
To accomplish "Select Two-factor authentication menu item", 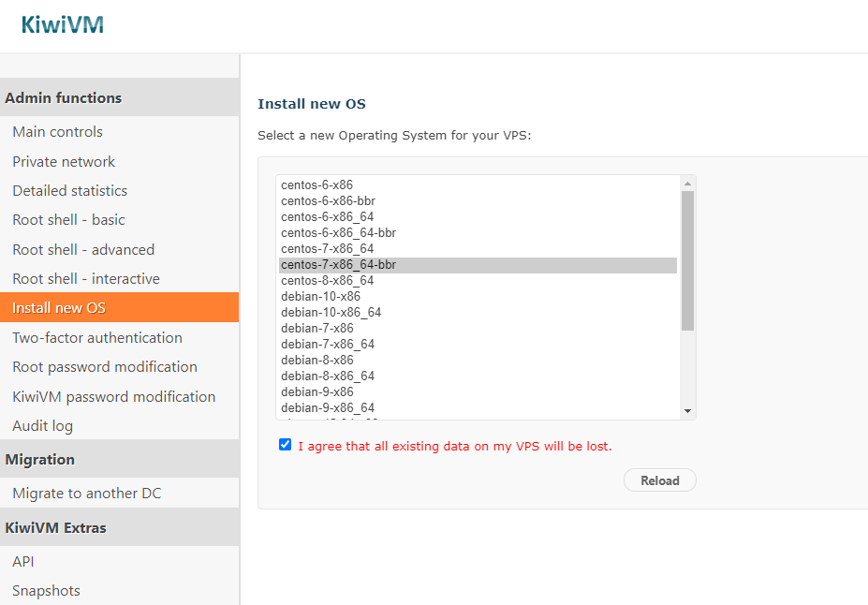I will pos(97,337).
